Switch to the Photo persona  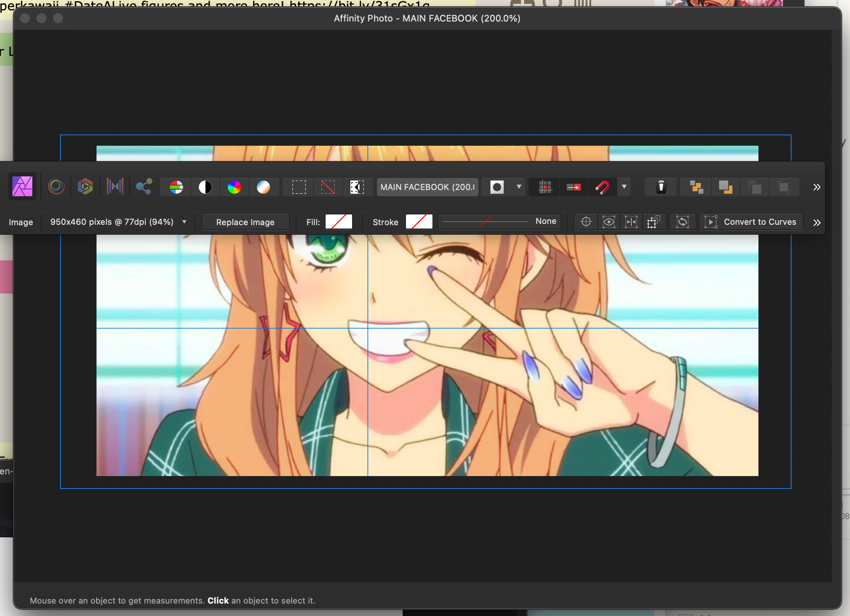[x=22, y=187]
